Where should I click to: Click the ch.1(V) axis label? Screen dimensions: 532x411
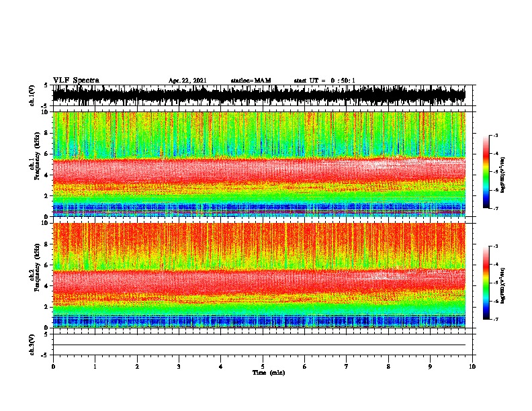pyautogui.click(x=32, y=95)
